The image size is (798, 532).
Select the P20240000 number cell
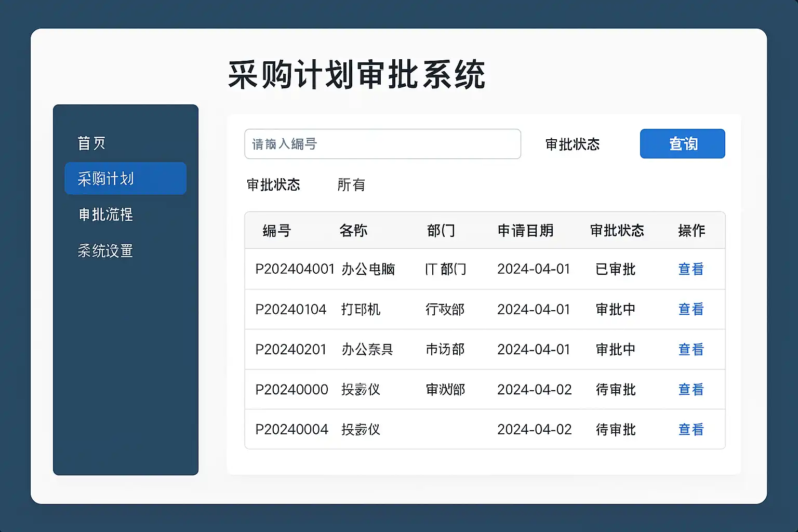pyautogui.click(x=291, y=389)
